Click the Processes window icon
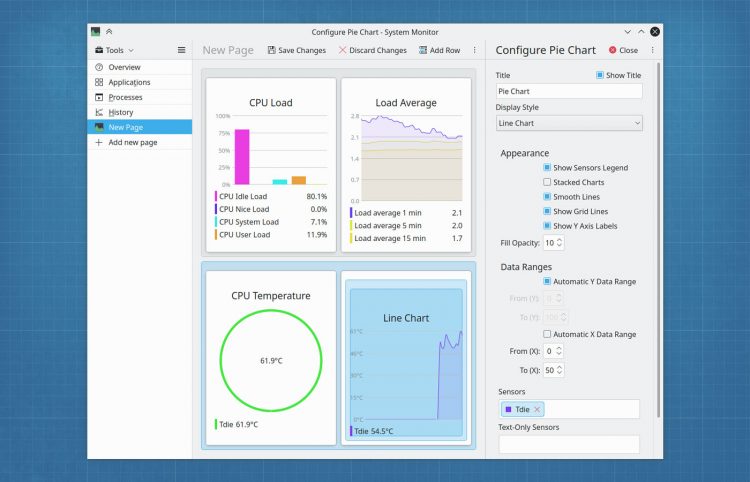Image resolution: width=750 pixels, height=482 pixels. (x=99, y=97)
